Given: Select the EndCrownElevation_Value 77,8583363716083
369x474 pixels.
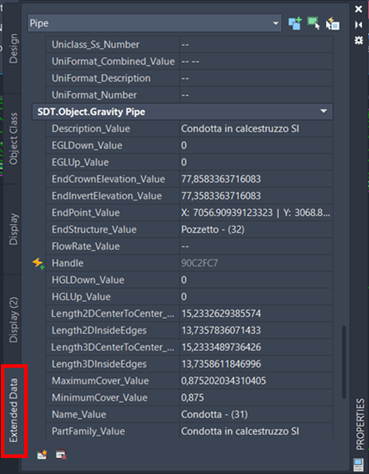Looking at the screenshot, I should (256, 179).
